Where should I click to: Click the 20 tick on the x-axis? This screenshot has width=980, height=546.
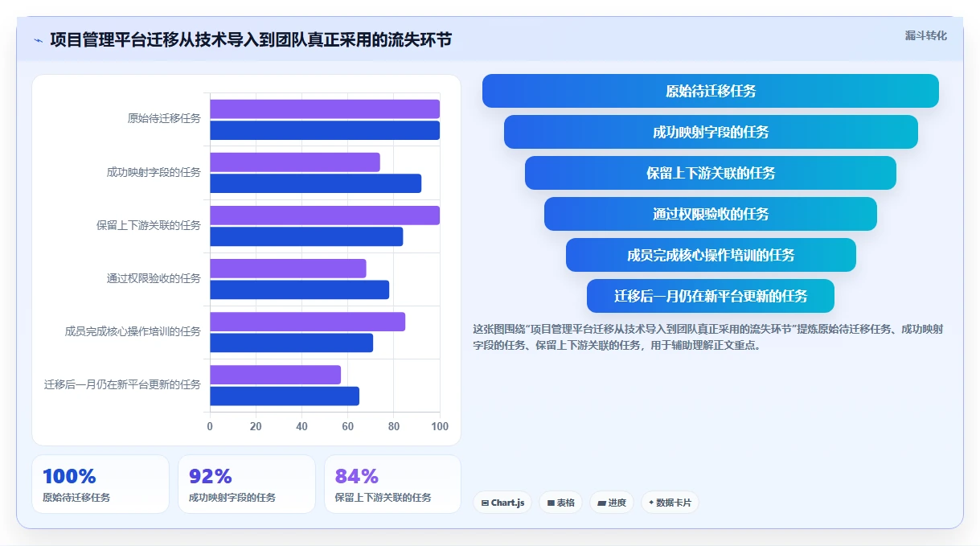[x=256, y=426]
